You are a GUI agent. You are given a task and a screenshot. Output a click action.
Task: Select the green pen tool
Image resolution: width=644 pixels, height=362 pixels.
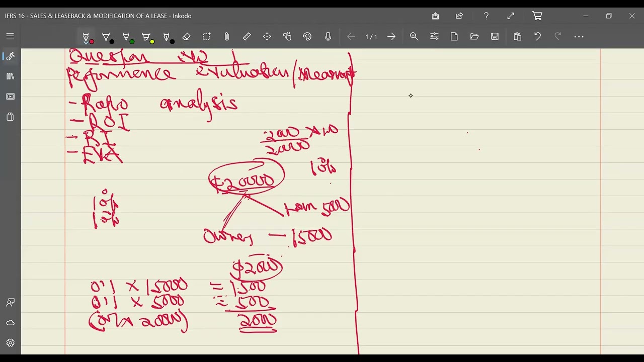point(127,37)
